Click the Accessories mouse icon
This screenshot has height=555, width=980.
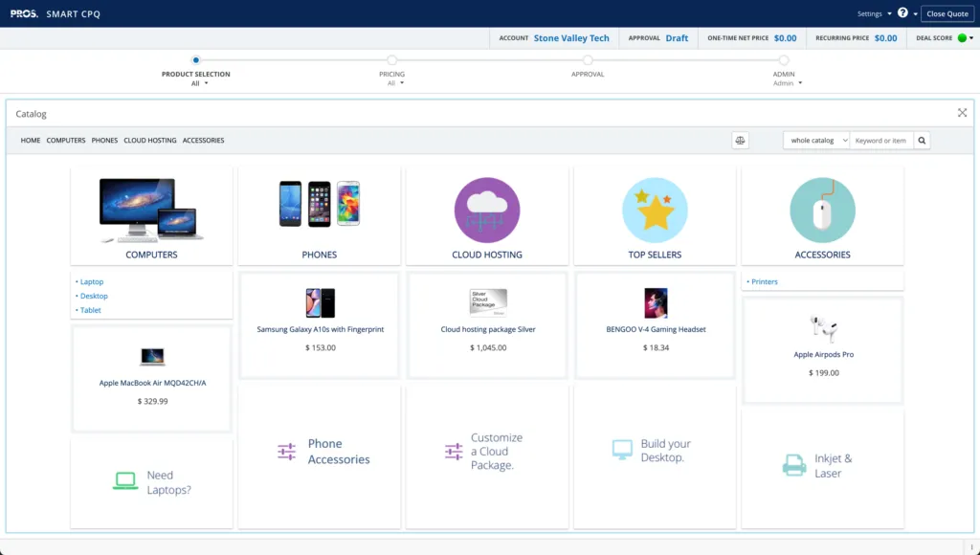pyautogui.click(x=822, y=210)
